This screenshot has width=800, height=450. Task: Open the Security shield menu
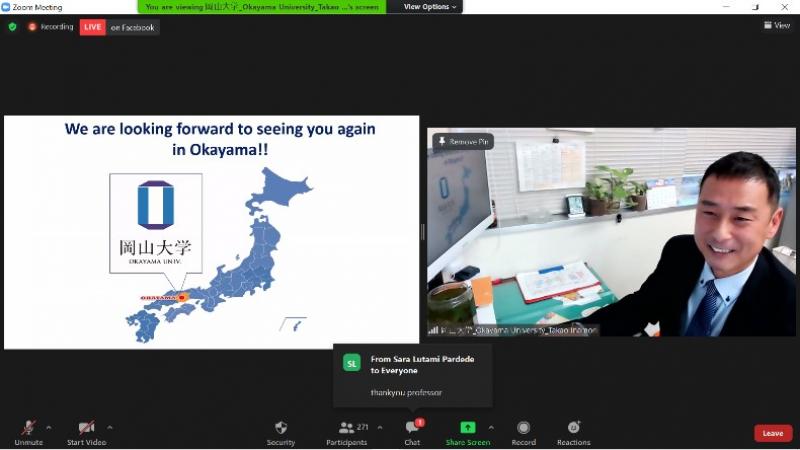(281, 433)
